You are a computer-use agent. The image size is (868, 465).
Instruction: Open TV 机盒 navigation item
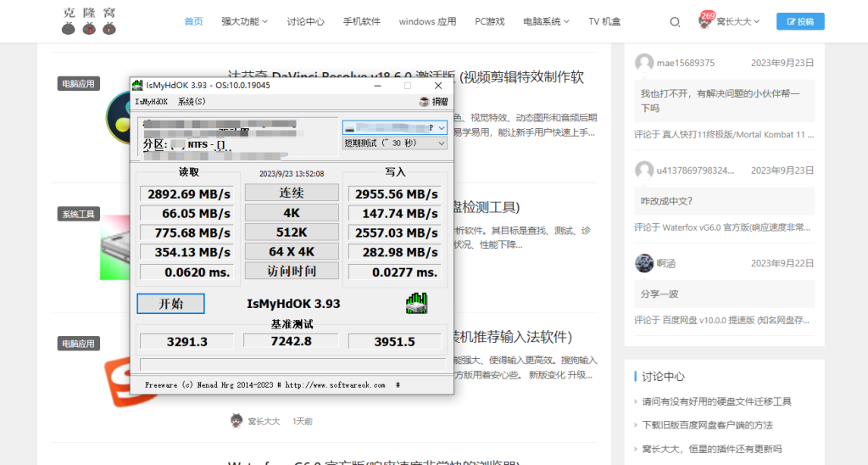point(604,21)
